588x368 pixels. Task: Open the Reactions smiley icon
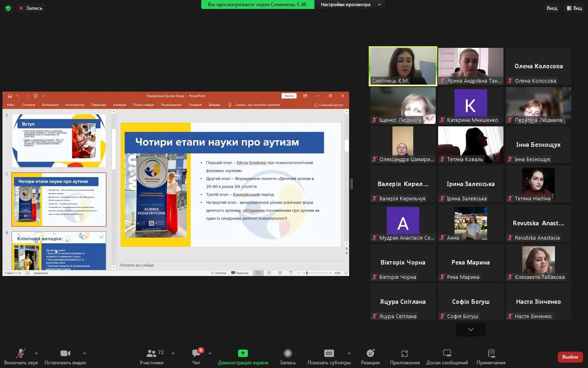pyautogui.click(x=370, y=353)
